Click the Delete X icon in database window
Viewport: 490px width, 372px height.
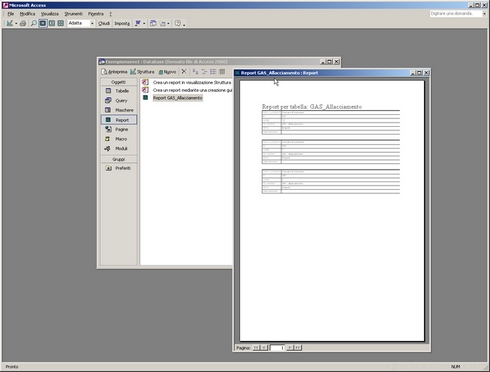click(x=184, y=71)
